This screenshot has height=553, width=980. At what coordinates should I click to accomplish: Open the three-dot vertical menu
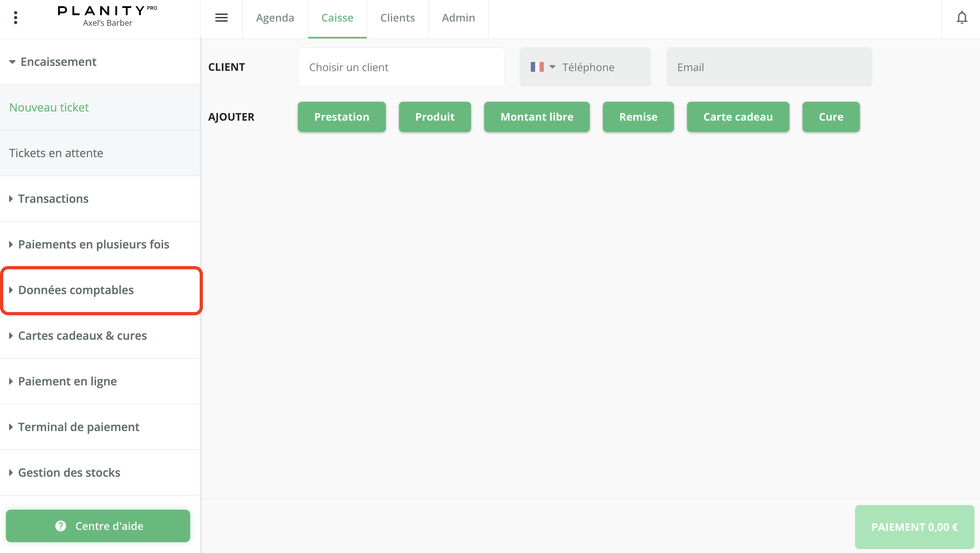click(16, 18)
